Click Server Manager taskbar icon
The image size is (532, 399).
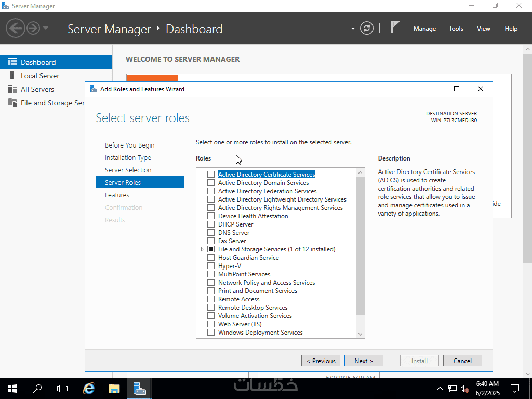coord(139,389)
